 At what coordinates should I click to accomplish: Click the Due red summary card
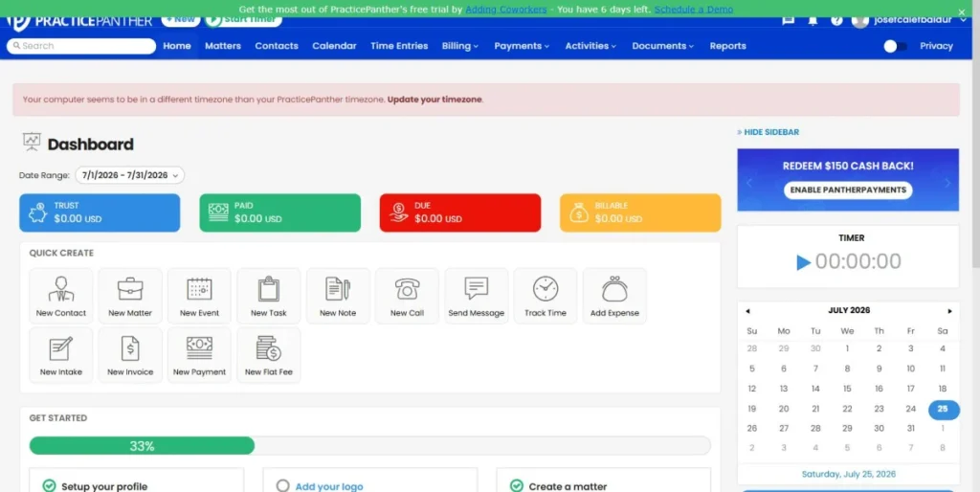click(x=460, y=212)
